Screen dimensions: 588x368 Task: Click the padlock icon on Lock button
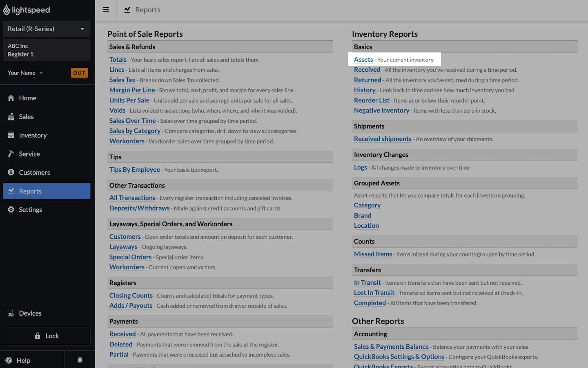click(x=38, y=336)
